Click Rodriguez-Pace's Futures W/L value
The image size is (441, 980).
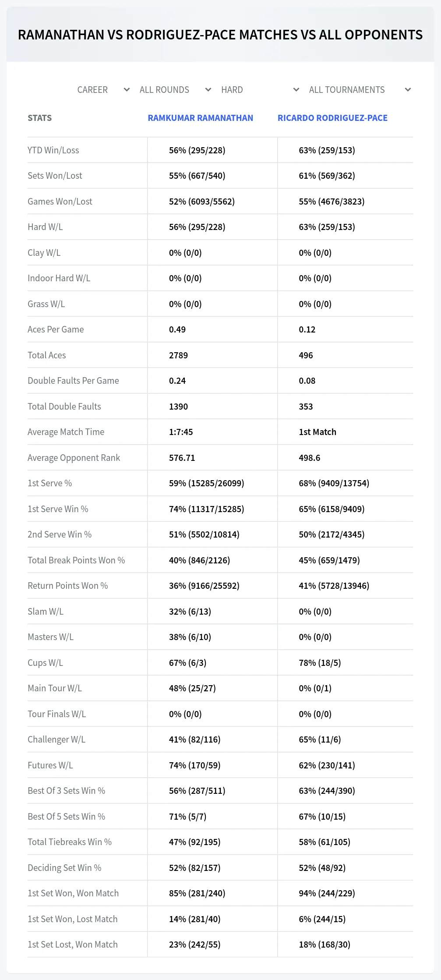[327, 765]
